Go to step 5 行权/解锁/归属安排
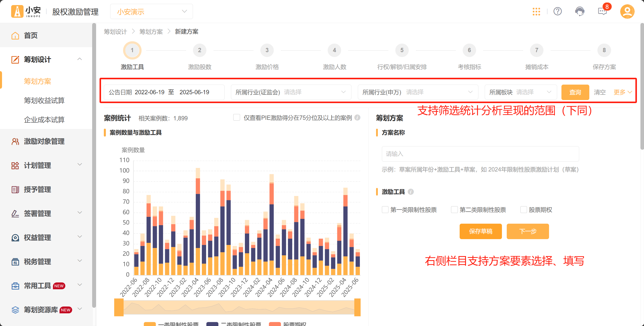Viewport: 644px width, 326px height. (x=402, y=50)
